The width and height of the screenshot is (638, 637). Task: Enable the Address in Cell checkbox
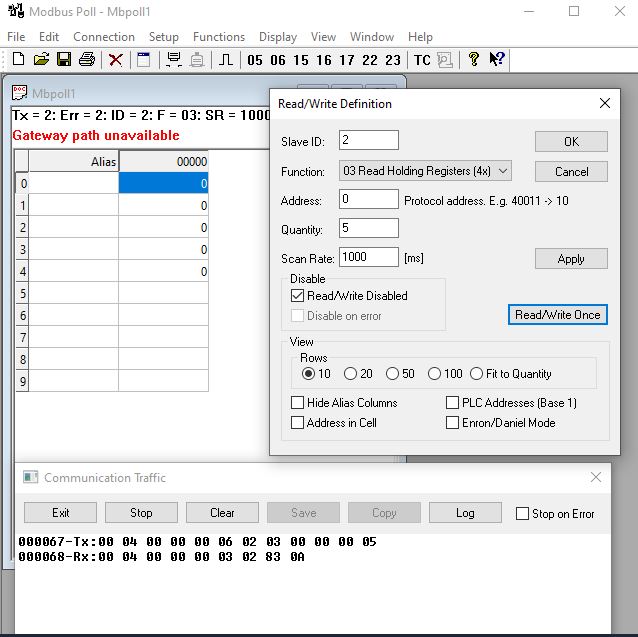pos(297,422)
